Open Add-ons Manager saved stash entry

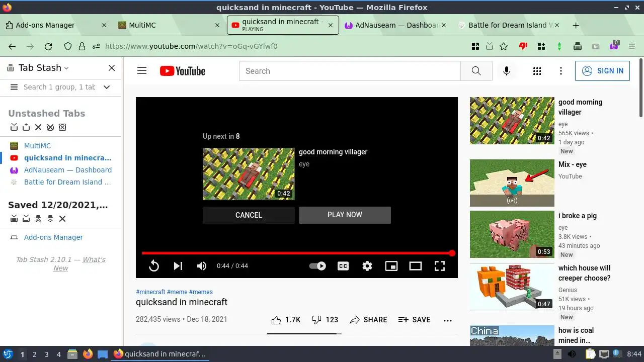[53, 237]
